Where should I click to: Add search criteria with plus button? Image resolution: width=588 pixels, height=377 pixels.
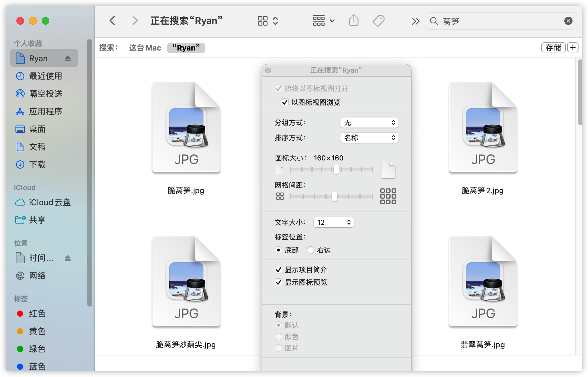pyautogui.click(x=573, y=47)
